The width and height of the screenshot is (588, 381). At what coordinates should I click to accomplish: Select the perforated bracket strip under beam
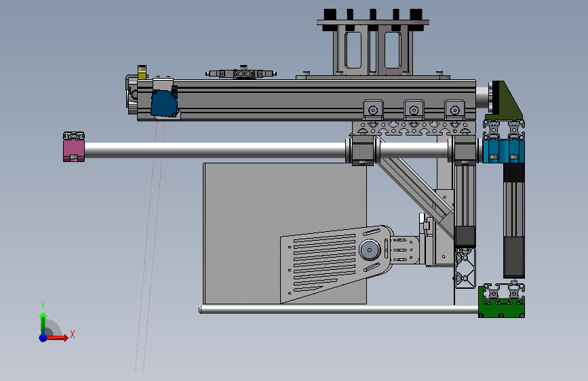click(414, 128)
